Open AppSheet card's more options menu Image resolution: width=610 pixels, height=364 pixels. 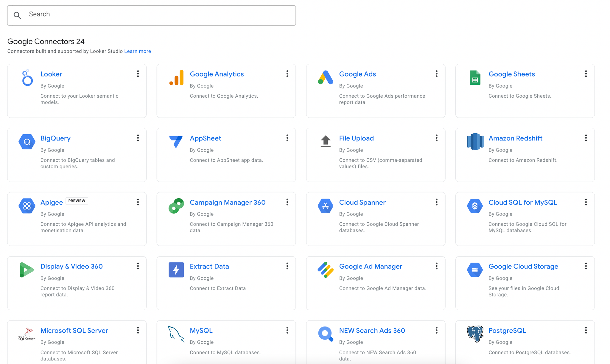click(x=287, y=138)
